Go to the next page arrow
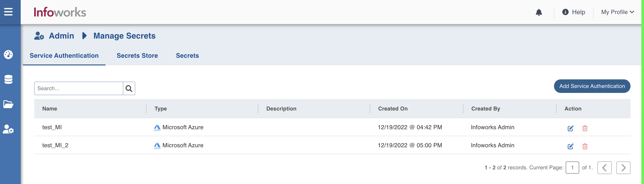 point(623,168)
